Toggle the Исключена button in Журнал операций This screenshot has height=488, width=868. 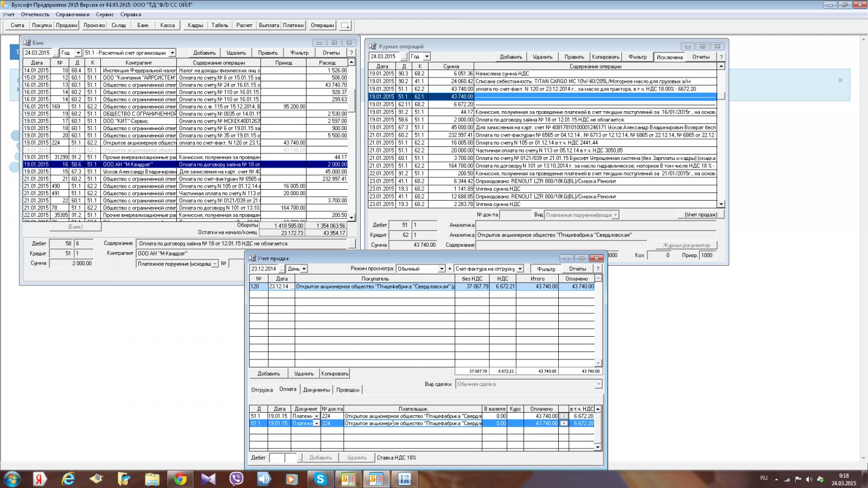pos(669,57)
